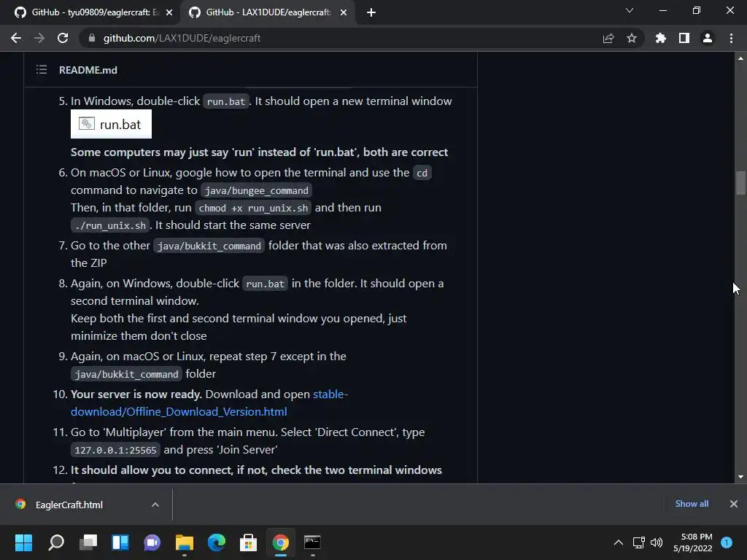Close the LAX1DUDE/eaglercraft tab
The height and width of the screenshot is (560, 747).
(x=344, y=12)
